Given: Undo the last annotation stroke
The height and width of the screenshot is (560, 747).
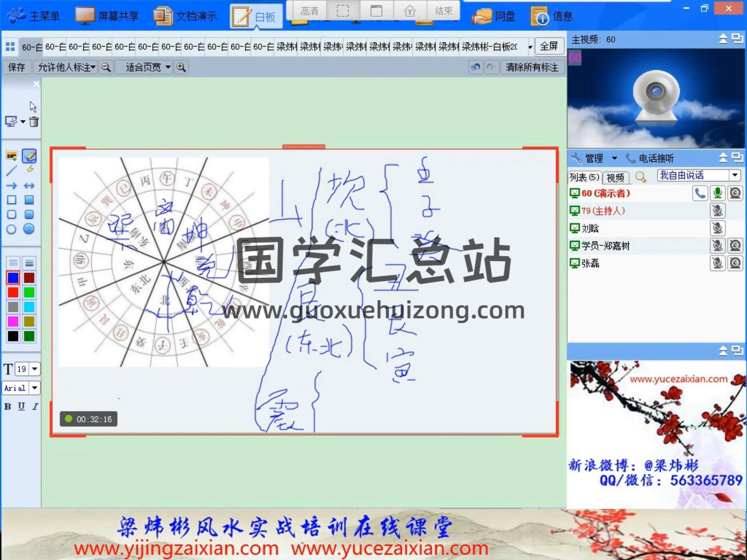Looking at the screenshot, I should [475, 67].
